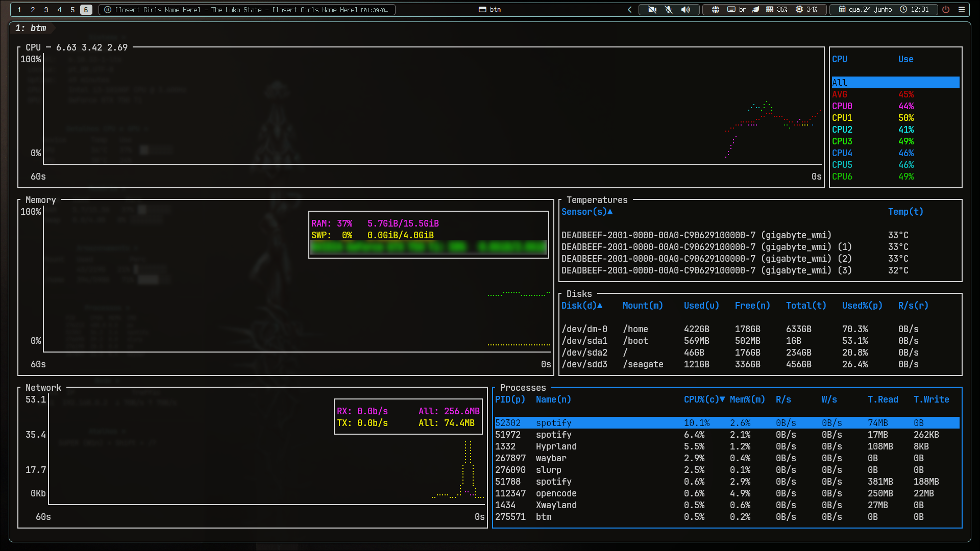Sort temperatures by the Sensor(s) column header
This screenshot has height=551, width=980.
click(x=587, y=212)
